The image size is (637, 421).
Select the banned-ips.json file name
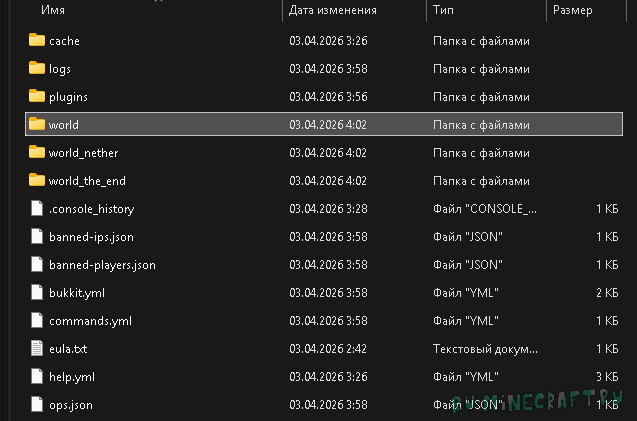[x=91, y=237]
